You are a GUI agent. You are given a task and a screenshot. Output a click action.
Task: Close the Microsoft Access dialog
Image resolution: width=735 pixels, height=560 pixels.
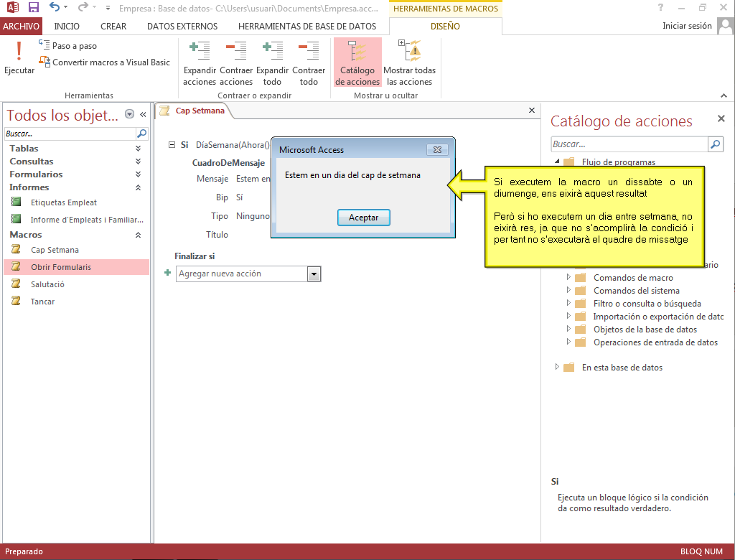[x=437, y=149]
